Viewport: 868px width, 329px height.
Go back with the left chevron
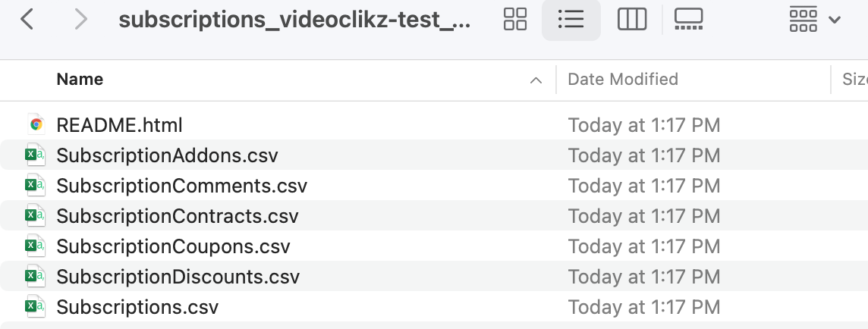tap(27, 20)
